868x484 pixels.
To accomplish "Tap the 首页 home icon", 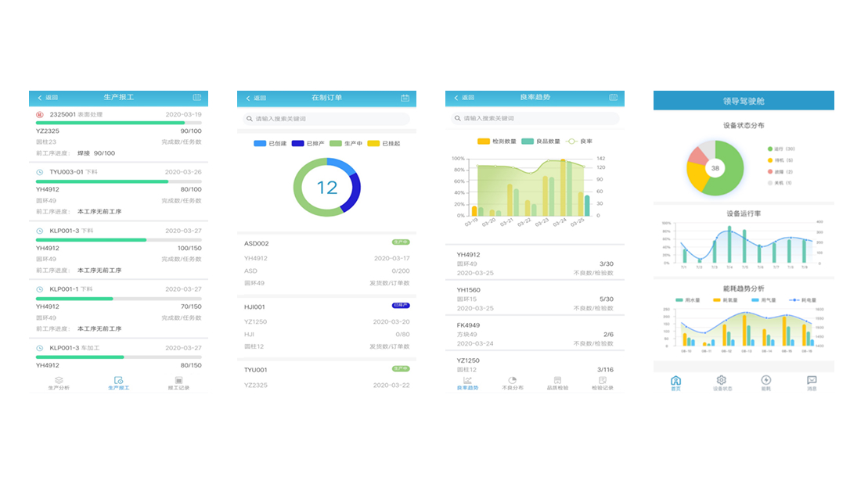I will 676,381.
